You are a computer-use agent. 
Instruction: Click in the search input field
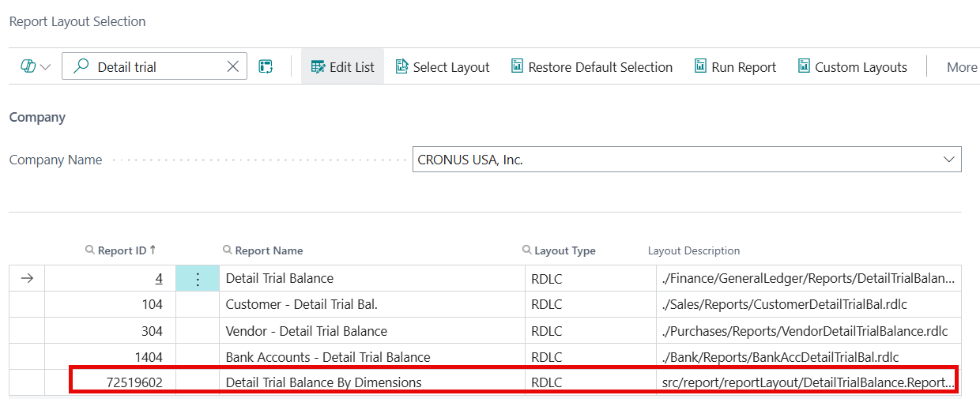pos(158,67)
